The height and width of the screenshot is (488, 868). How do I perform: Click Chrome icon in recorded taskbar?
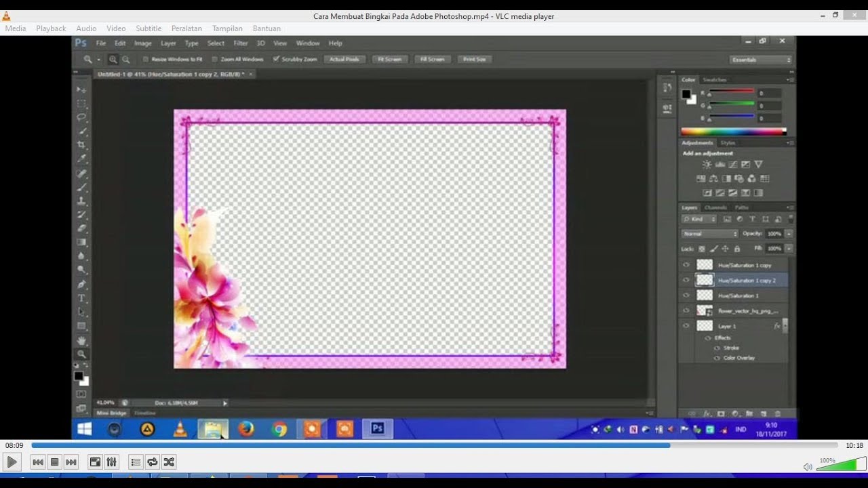coord(279,428)
